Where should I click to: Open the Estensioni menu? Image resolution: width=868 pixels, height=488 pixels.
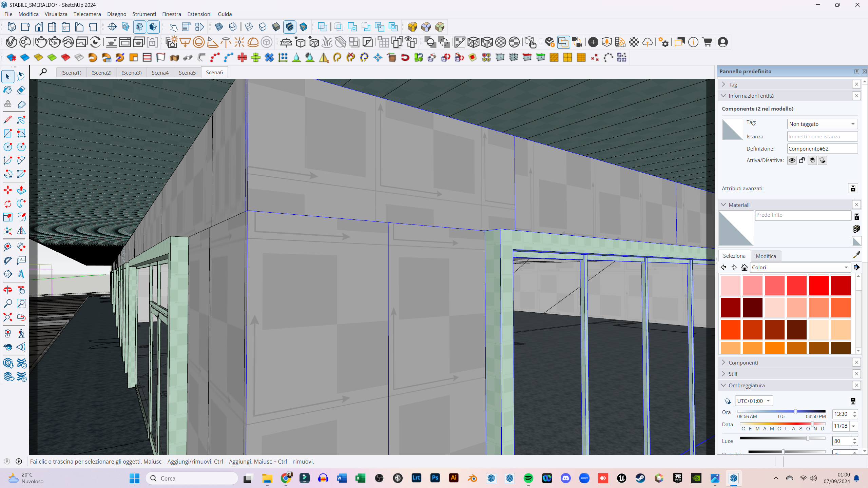click(199, 14)
